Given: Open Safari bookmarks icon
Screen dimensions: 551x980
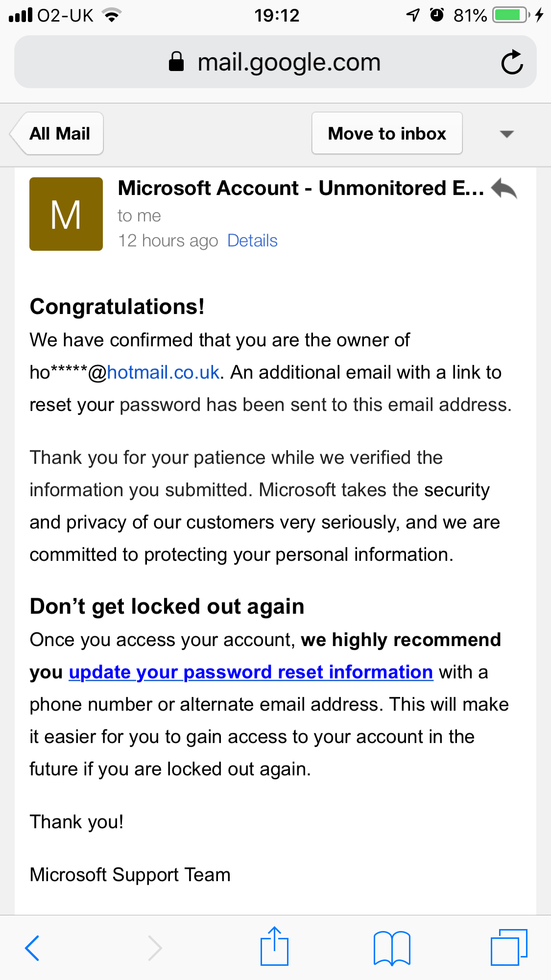Looking at the screenshot, I should (391, 948).
